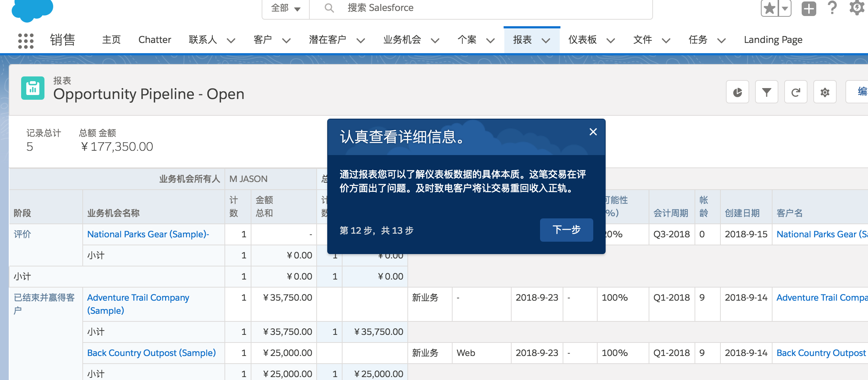Select the 报表 tab
The height and width of the screenshot is (380, 868).
pos(522,40)
